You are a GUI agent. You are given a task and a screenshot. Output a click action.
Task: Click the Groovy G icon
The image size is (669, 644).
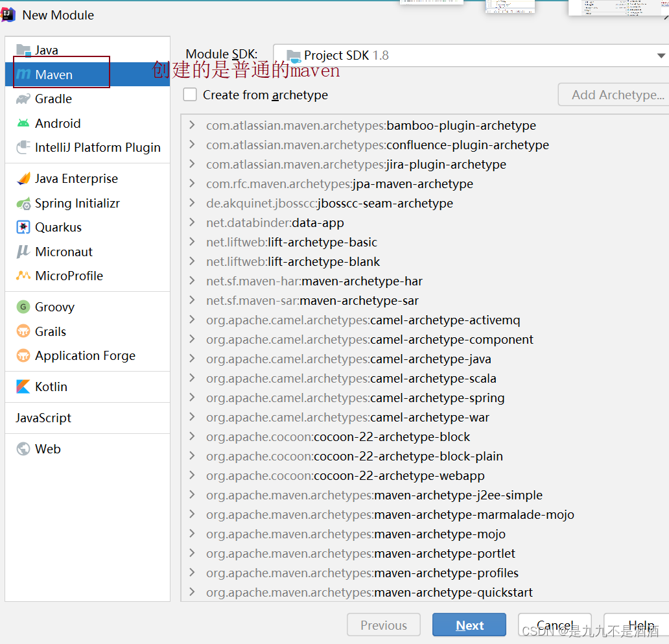pos(23,307)
